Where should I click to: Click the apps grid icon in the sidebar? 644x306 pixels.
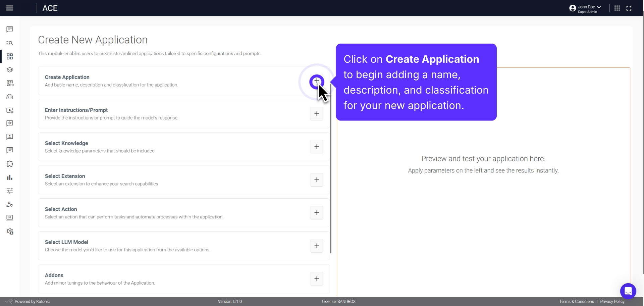pos(10,56)
